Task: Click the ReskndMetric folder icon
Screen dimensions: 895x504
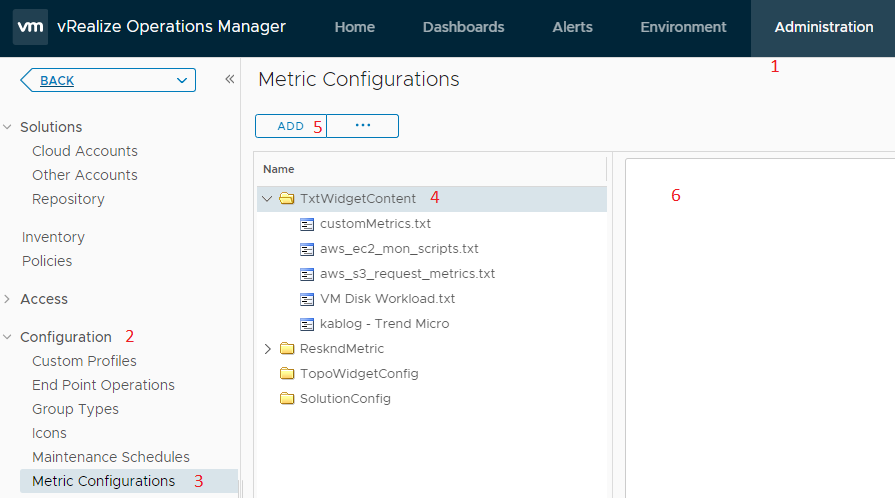Action: (287, 349)
